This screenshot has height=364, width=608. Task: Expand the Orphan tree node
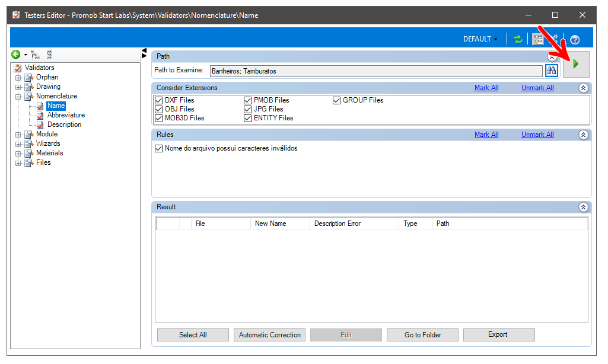(18, 78)
